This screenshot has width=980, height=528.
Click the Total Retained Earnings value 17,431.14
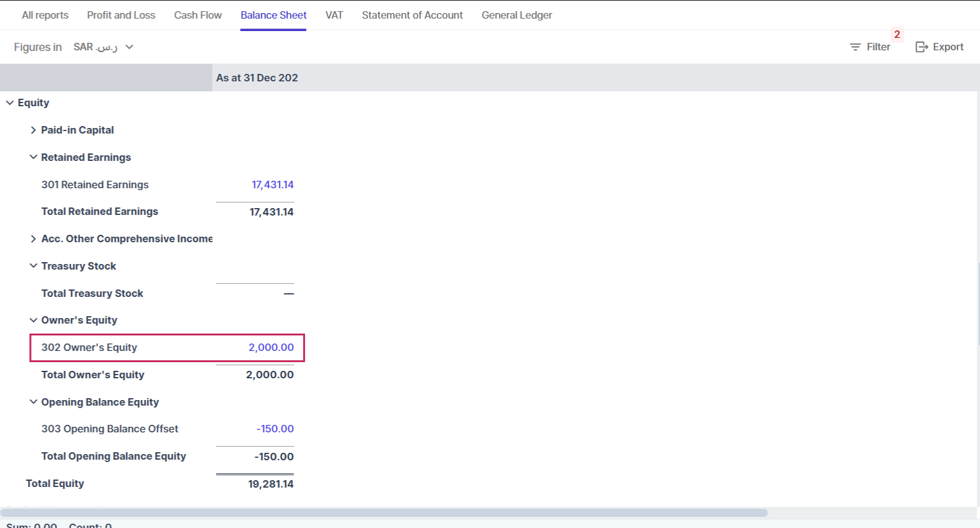272,212
